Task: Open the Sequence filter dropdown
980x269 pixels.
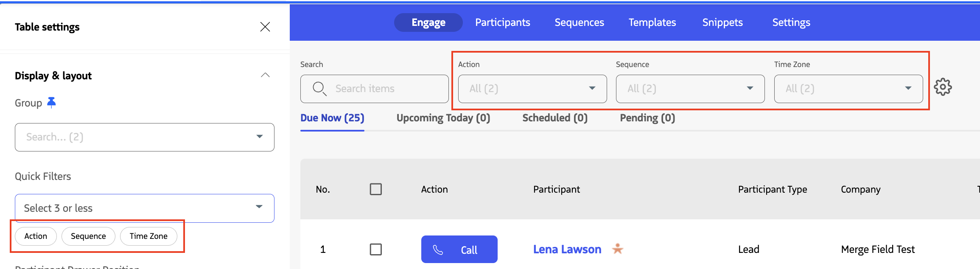Action: point(690,89)
